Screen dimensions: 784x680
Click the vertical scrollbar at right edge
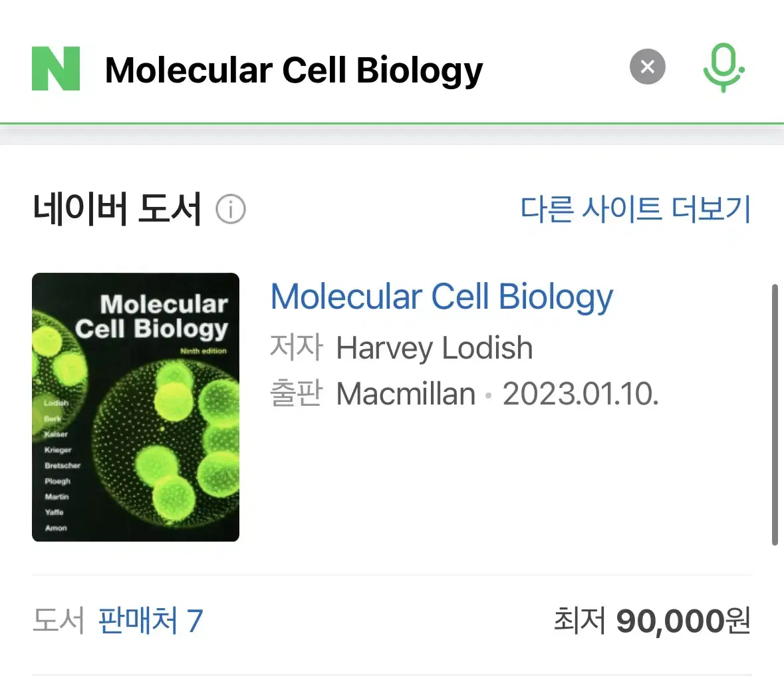(775, 415)
